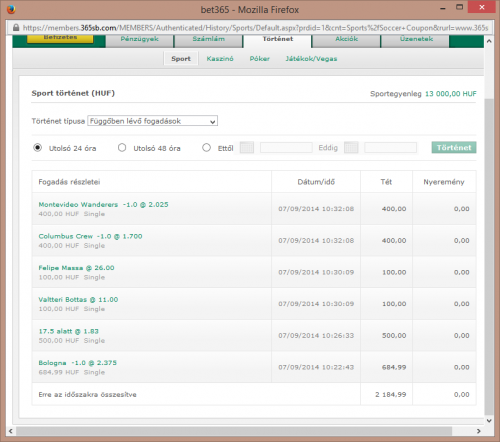
Task: Click the 2 184,99 total stake value
Action: pos(391,394)
